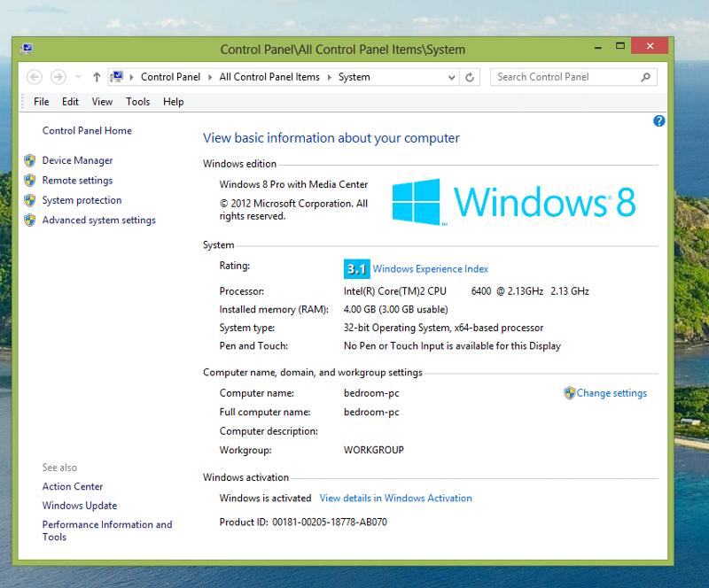
Task: Open Remote settings
Action: click(77, 181)
